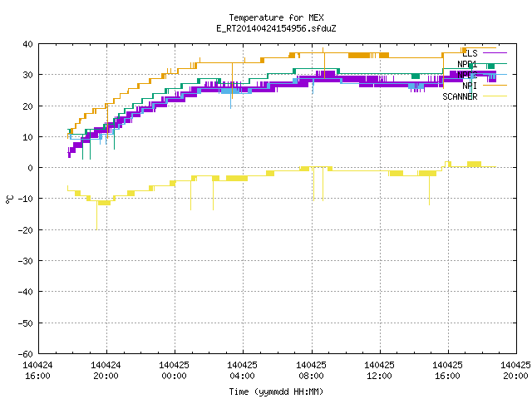Click the yellow SCANNER legend line sample
The height and width of the screenshot is (399, 532).
point(495,96)
